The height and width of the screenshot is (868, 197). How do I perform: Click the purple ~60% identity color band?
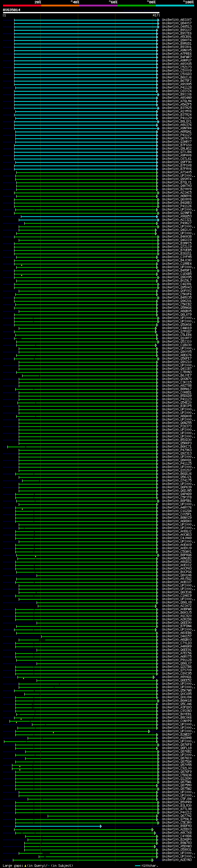98,6
